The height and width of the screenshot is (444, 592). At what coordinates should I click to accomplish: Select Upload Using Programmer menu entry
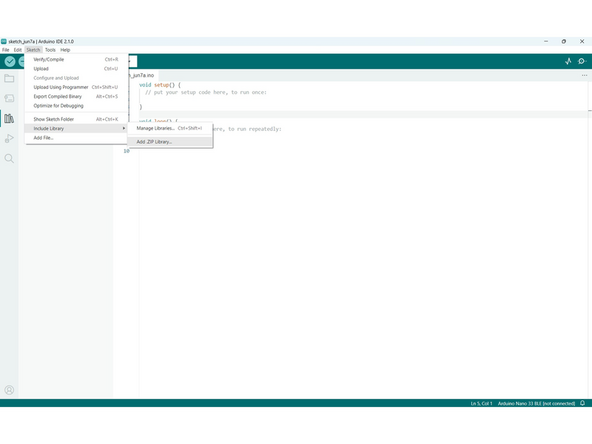pos(76,87)
